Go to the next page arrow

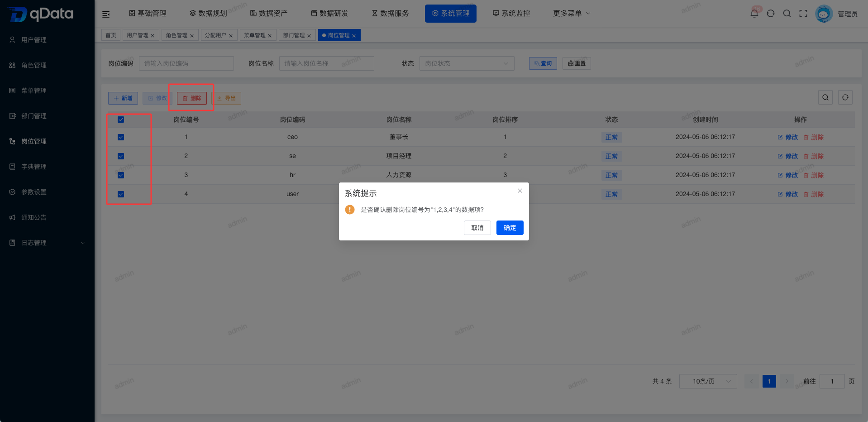787,381
